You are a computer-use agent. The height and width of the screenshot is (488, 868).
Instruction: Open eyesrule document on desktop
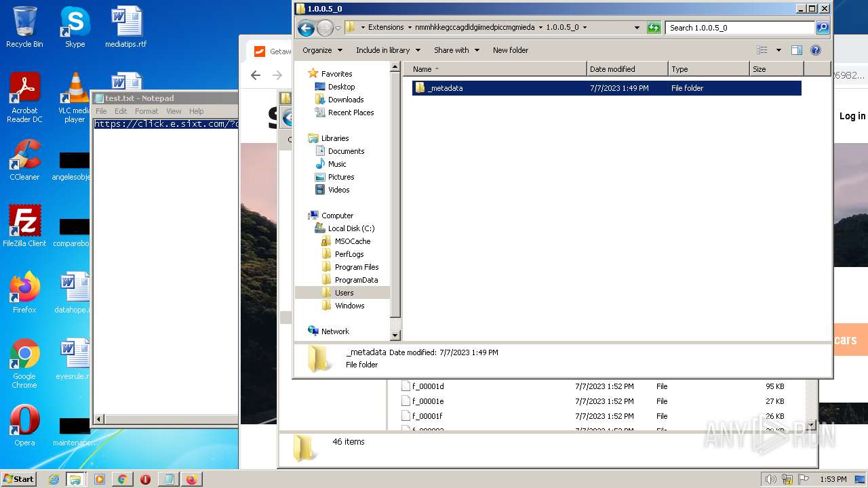[x=73, y=359]
